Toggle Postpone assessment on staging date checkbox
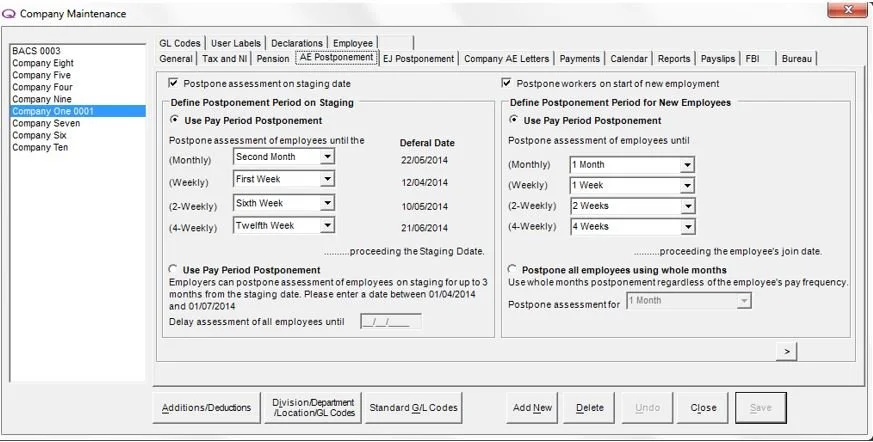The height and width of the screenshot is (442, 873). [174, 83]
